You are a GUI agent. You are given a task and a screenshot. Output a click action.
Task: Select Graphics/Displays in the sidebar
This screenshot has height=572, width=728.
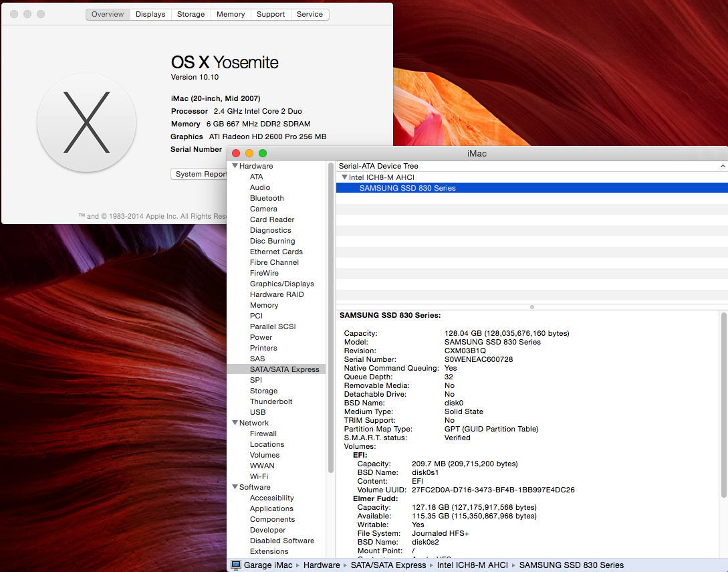(x=282, y=284)
